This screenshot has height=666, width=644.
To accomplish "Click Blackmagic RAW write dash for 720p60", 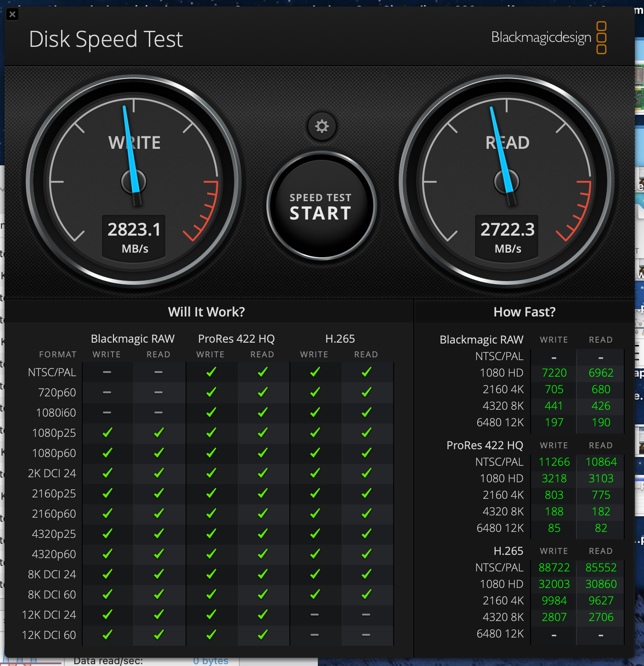I will click(107, 392).
